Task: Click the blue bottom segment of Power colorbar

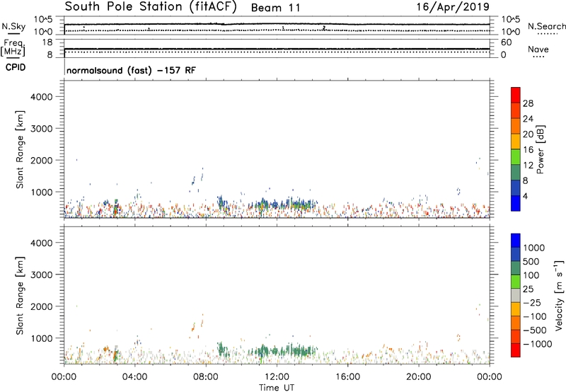Action: [516, 203]
